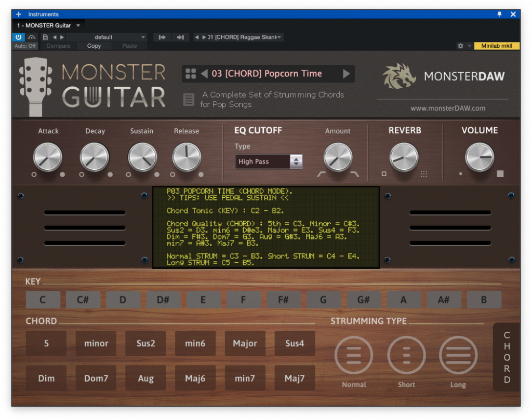Open the High Pass filter type dropdown
The width and height of the screenshot is (532, 420).
(269, 161)
